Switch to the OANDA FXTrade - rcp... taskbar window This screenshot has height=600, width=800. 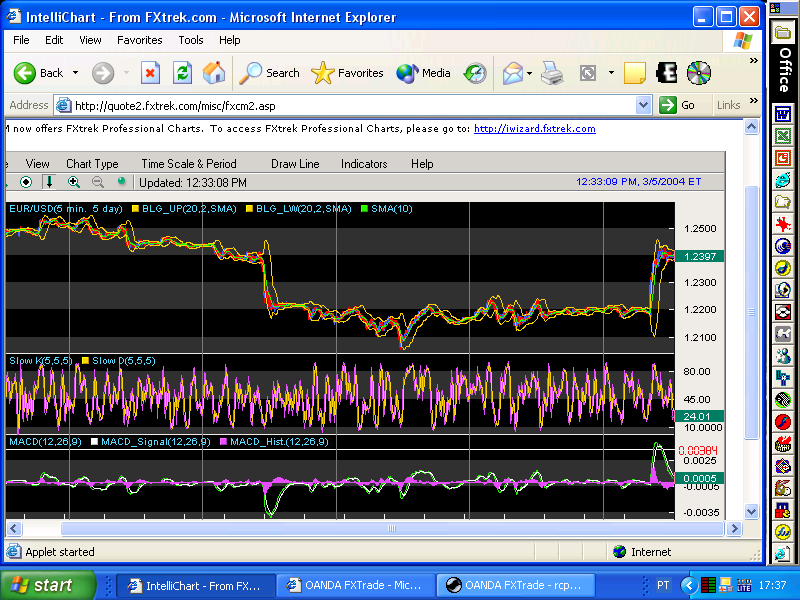point(515,585)
